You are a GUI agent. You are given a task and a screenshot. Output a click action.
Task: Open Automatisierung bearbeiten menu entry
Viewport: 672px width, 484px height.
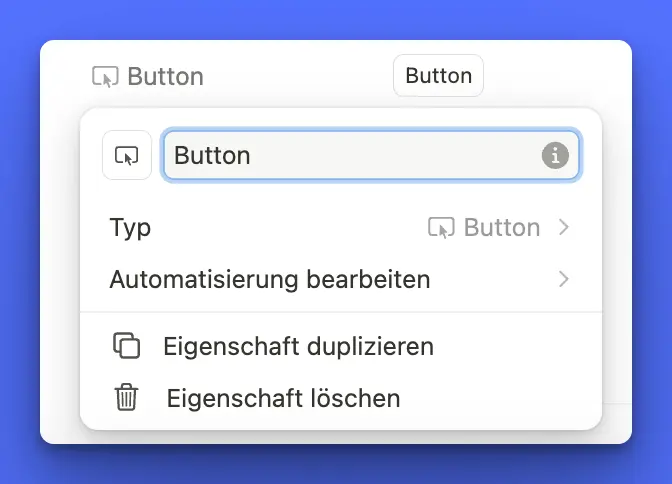point(270,279)
